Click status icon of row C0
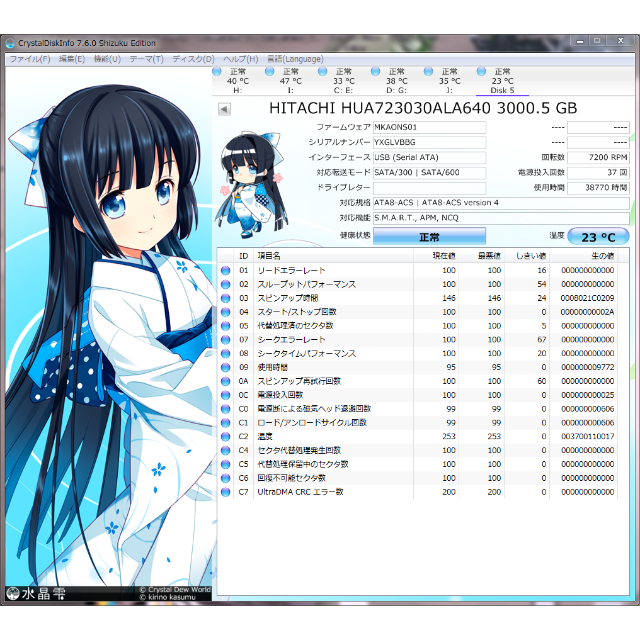Screen dimensions: 640x640 225,409
